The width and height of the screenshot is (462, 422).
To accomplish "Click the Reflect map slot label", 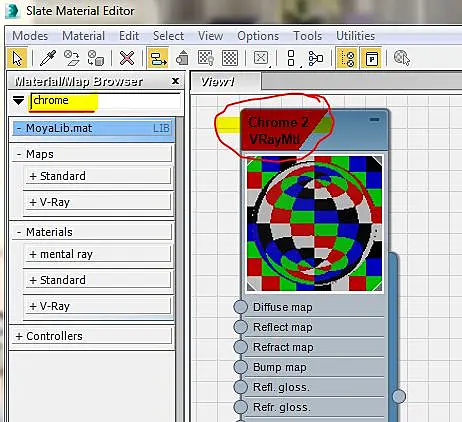I will [x=283, y=327].
